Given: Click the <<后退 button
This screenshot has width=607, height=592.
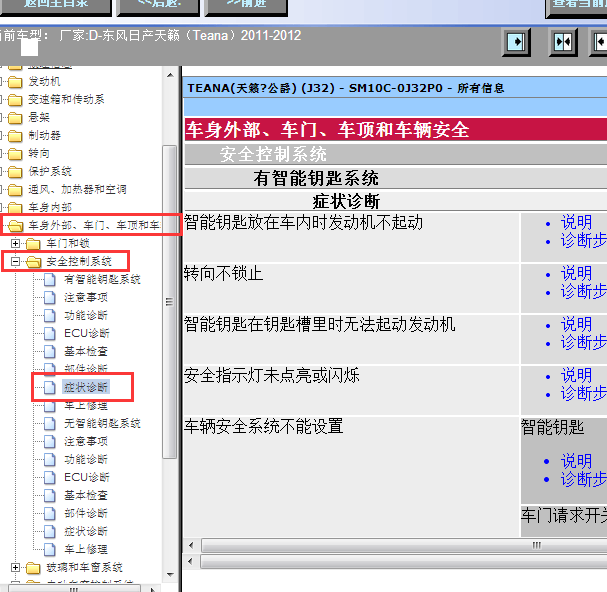Looking at the screenshot, I should click(158, 6).
